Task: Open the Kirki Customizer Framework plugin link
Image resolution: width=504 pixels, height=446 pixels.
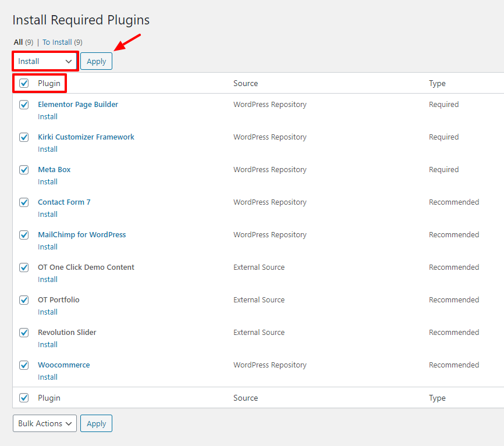Action: pyautogui.click(x=86, y=137)
